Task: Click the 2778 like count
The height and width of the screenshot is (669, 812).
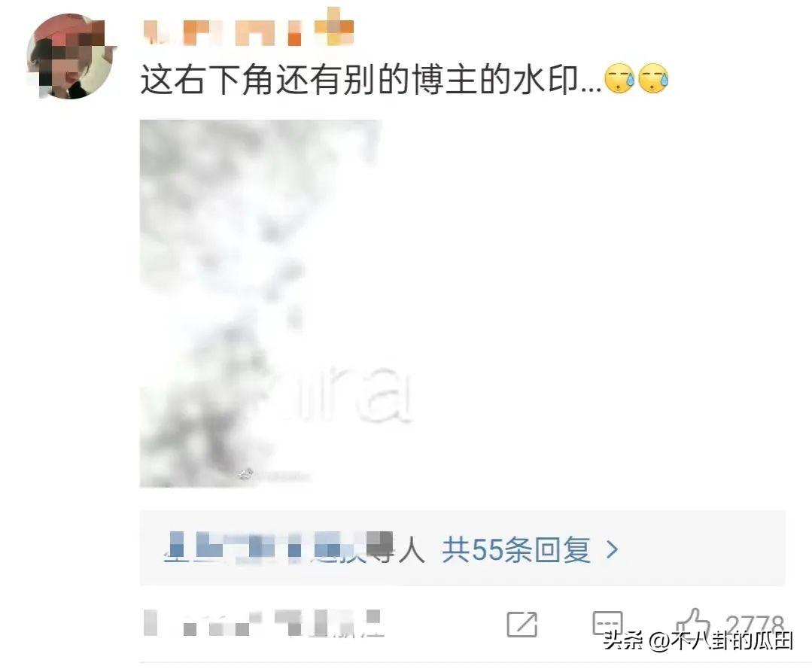Action: coord(754,624)
